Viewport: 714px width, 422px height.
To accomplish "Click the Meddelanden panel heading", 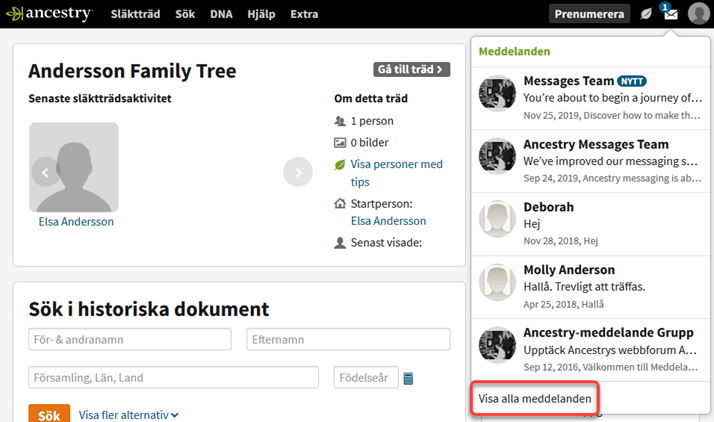I will 514,51.
